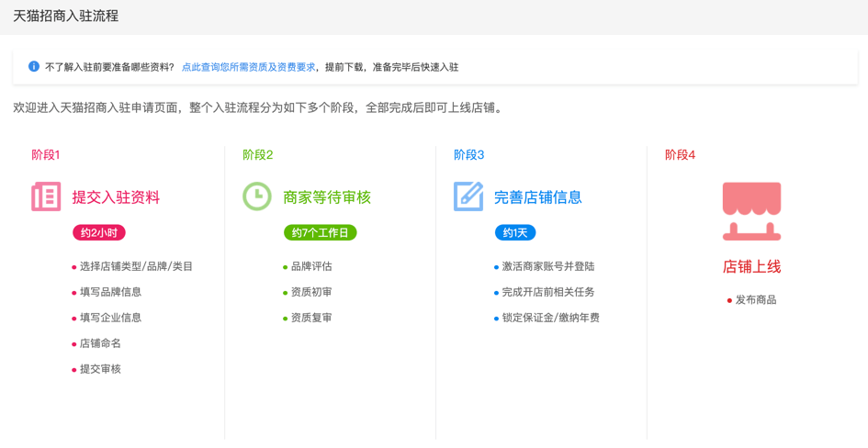Click the 选择店铺类型/品牌/类目 list item

136,266
